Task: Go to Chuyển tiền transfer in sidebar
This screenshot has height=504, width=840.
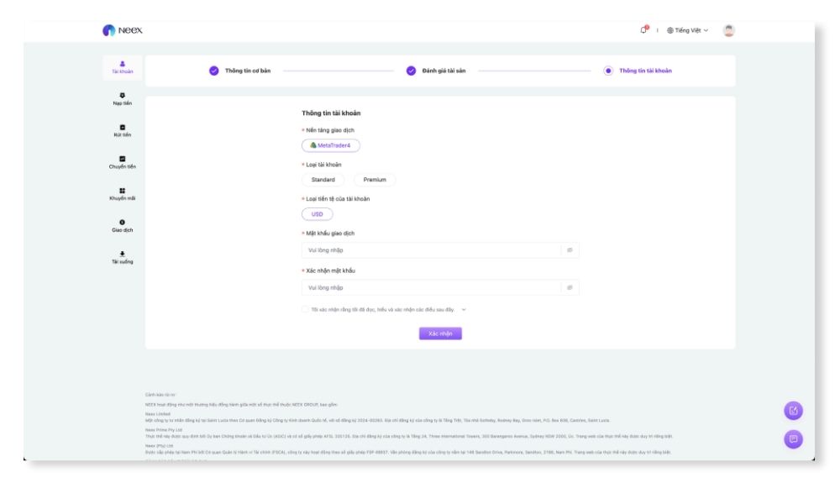Action: click(123, 162)
